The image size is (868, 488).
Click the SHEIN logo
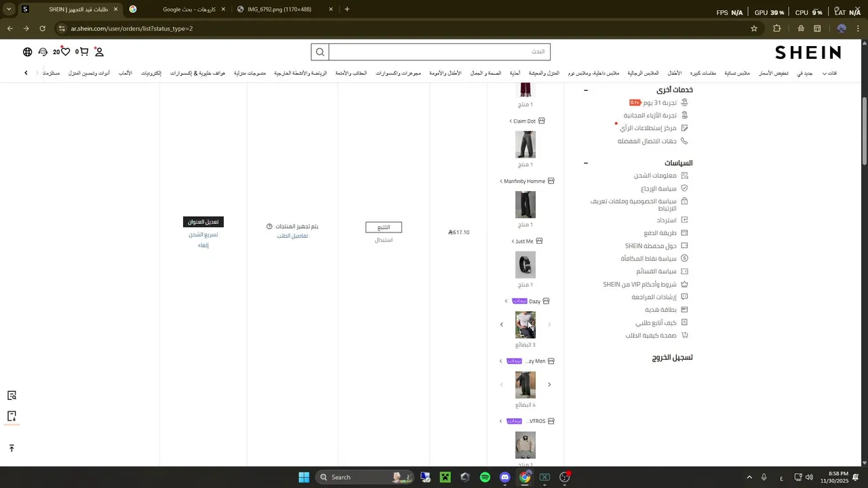pos(808,52)
